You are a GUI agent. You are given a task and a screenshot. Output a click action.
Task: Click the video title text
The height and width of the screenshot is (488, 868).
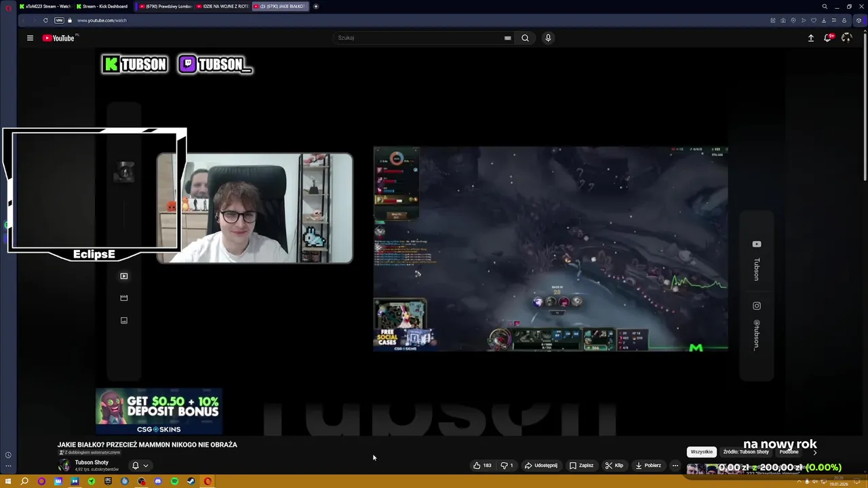pyautogui.click(x=147, y=445)
